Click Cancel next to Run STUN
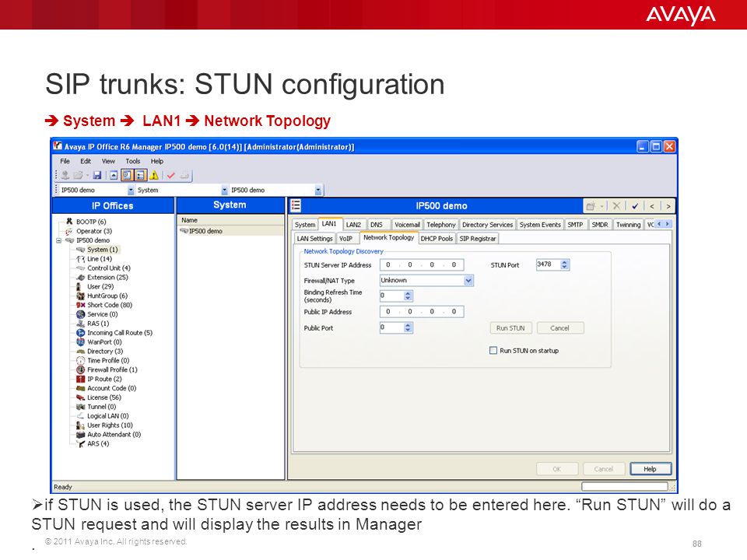Viewport: 747px width, 560px height. [559, 328]
